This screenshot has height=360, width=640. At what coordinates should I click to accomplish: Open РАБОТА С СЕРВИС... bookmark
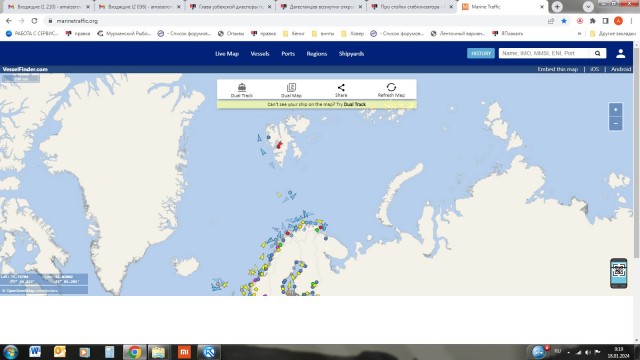(32, 33)
